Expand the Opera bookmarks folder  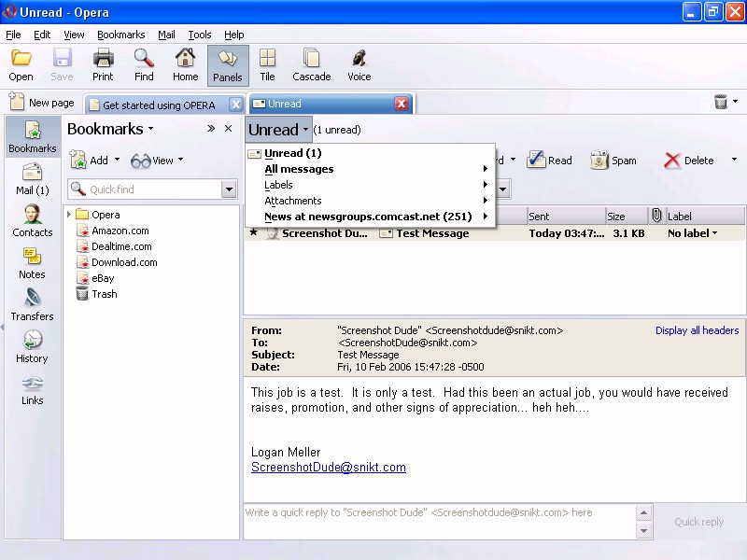pos(69,215)
